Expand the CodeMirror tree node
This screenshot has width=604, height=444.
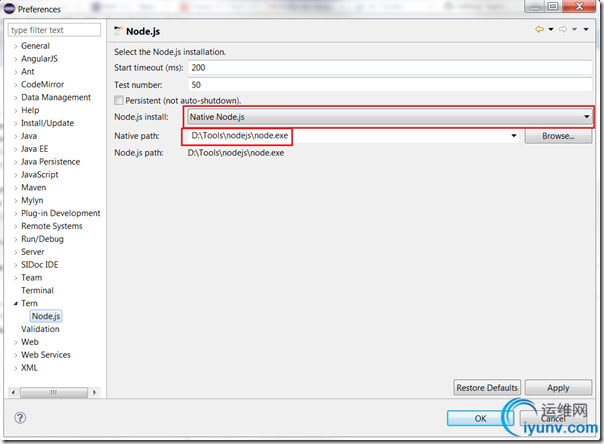(16, 85)
